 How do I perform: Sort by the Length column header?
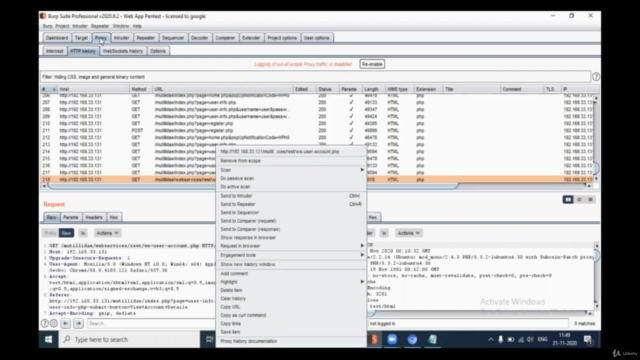(x=372, y=89)
